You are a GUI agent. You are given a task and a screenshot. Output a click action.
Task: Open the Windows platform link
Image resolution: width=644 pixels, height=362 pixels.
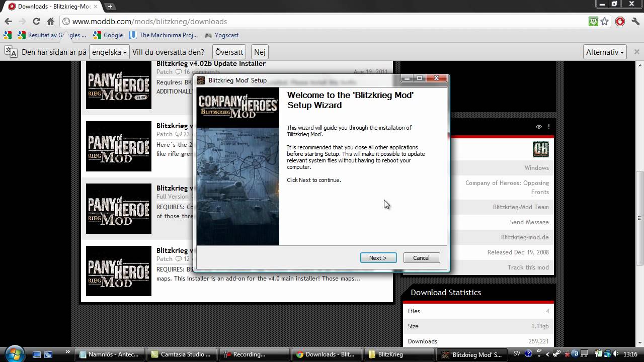coord(536,168)
